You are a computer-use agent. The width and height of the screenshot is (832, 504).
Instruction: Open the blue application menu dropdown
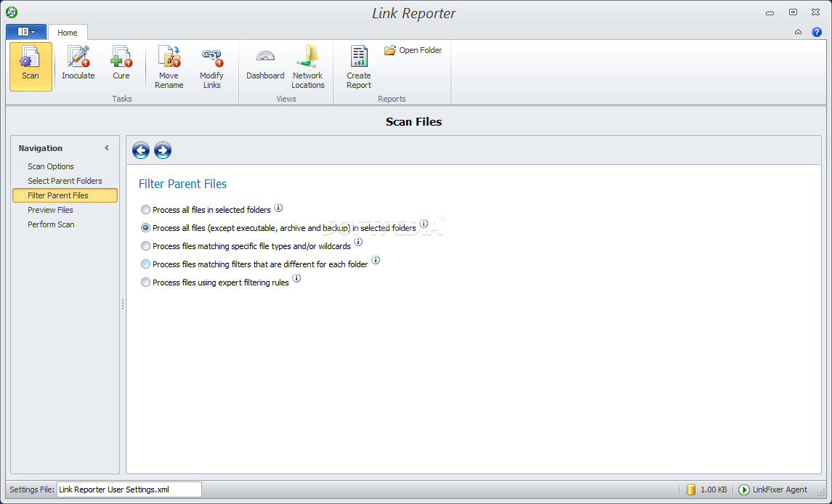coord(26,32)
